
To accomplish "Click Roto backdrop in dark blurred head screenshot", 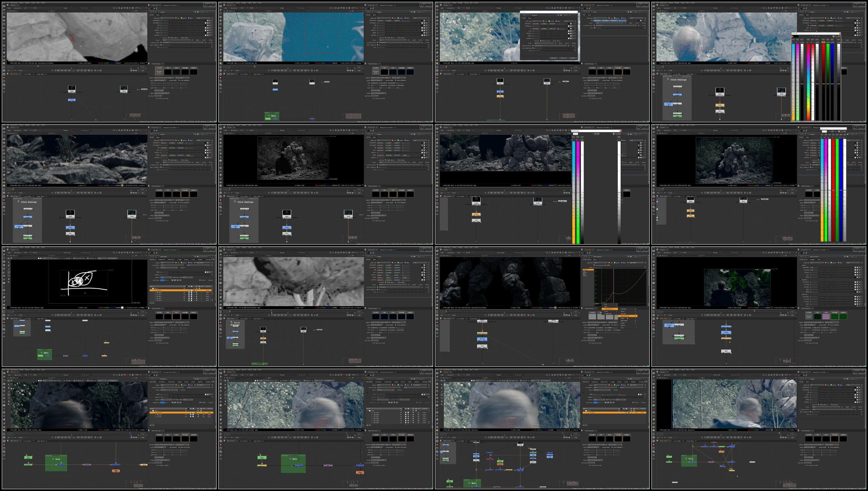I will pyautogui.click(x=56, y=463).
